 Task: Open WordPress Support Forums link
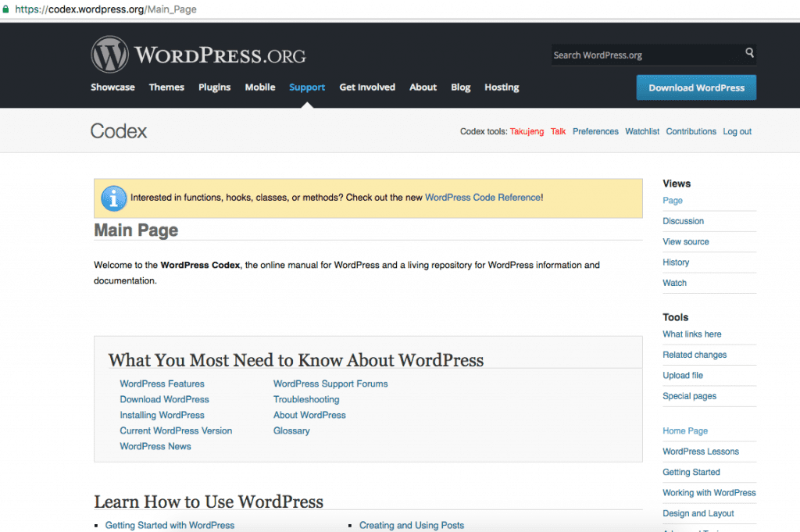pos(330,384)
